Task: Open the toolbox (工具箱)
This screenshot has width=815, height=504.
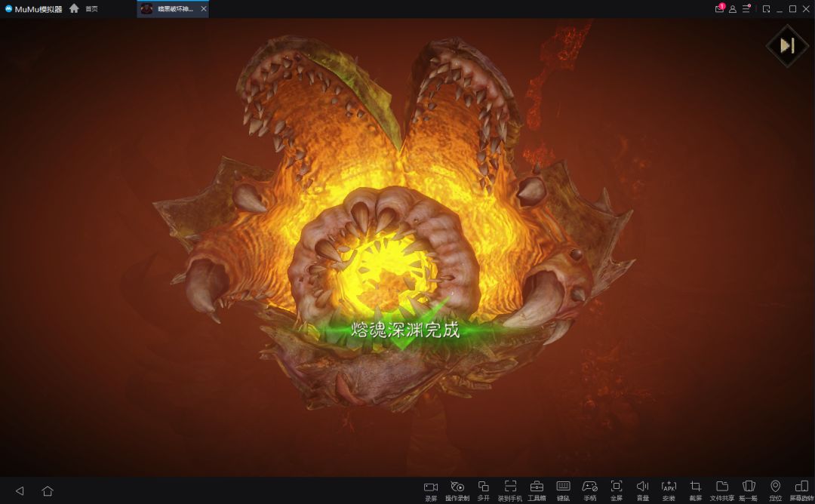Action: [x=537, y=490]
